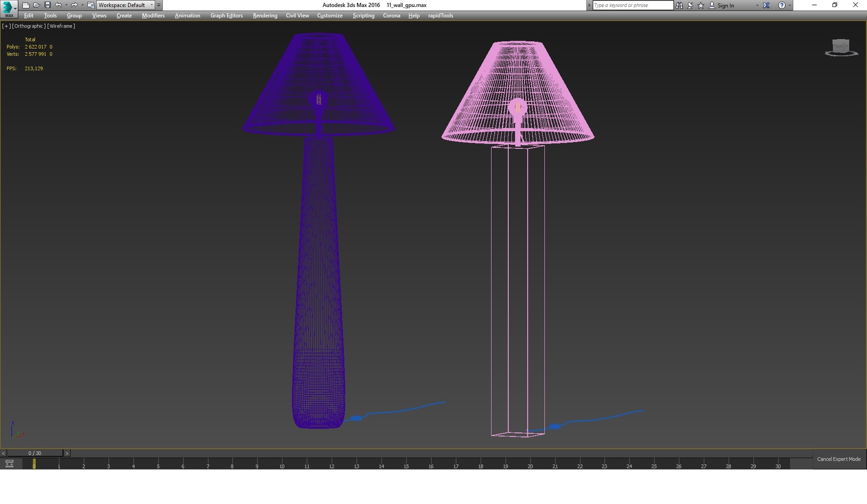Image resolution: width=867 pixels, height=504 pixels.
Task: Open the Quick Access Toolbar customize arrow
Action: (159, 5)
